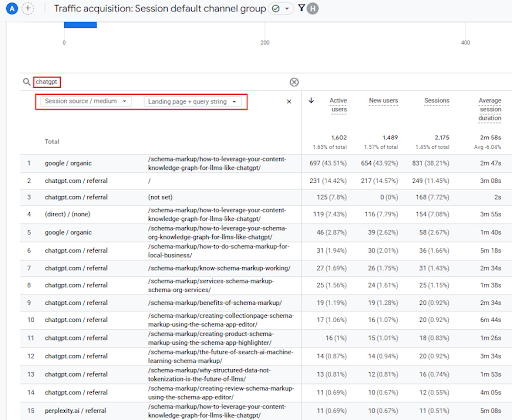This screenshot has height=420, width=512.
Task: Clear the search with circled X icon
Action: [x=294, y=82]
